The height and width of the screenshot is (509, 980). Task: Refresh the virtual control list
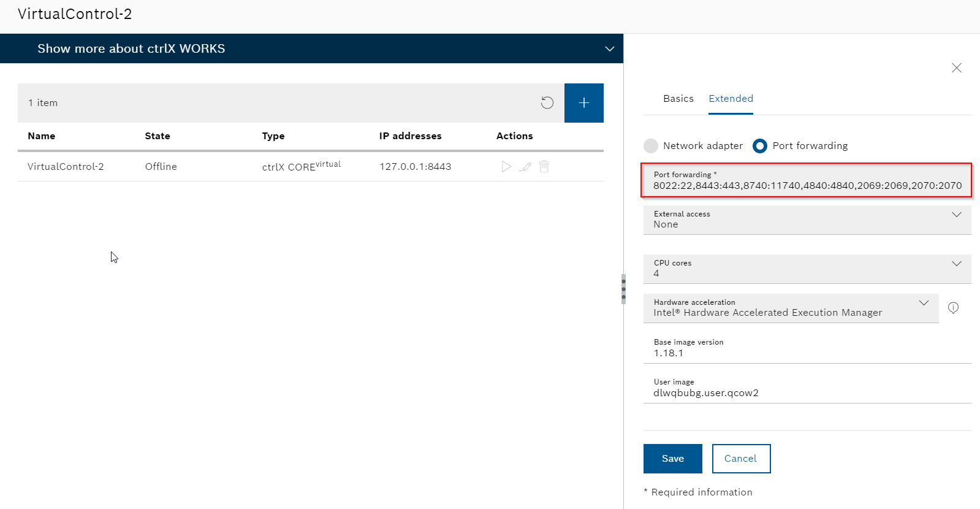click(547, 103)
